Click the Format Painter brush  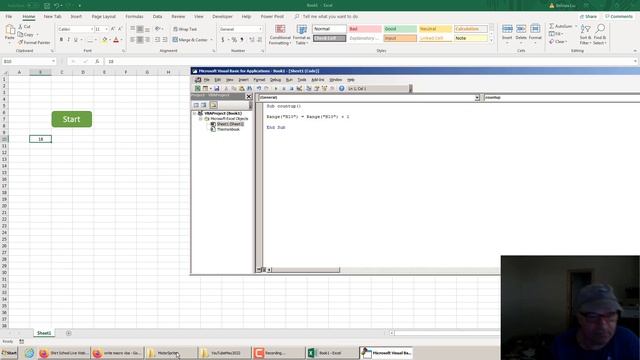coord(20,42)
